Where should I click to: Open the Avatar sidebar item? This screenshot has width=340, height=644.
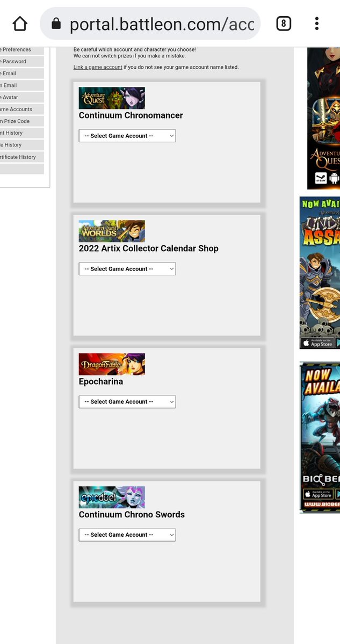pyautogui.click(x=22, y=97)
